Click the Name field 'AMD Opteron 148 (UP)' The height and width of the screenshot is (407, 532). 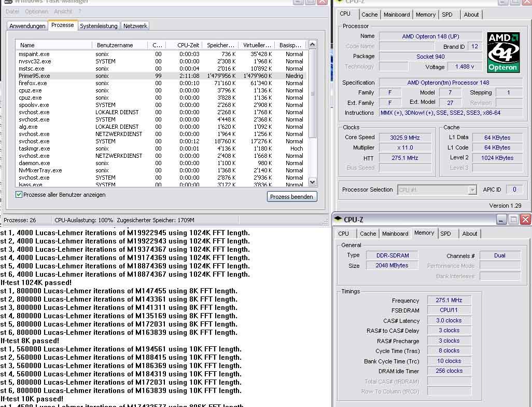coord(430,36)
